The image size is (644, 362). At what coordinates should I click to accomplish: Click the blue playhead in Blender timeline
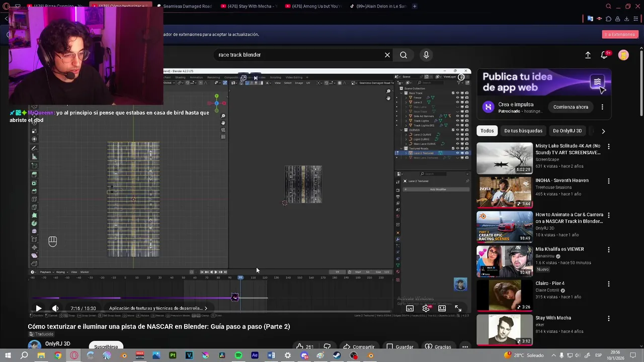(x=240, y=278)
